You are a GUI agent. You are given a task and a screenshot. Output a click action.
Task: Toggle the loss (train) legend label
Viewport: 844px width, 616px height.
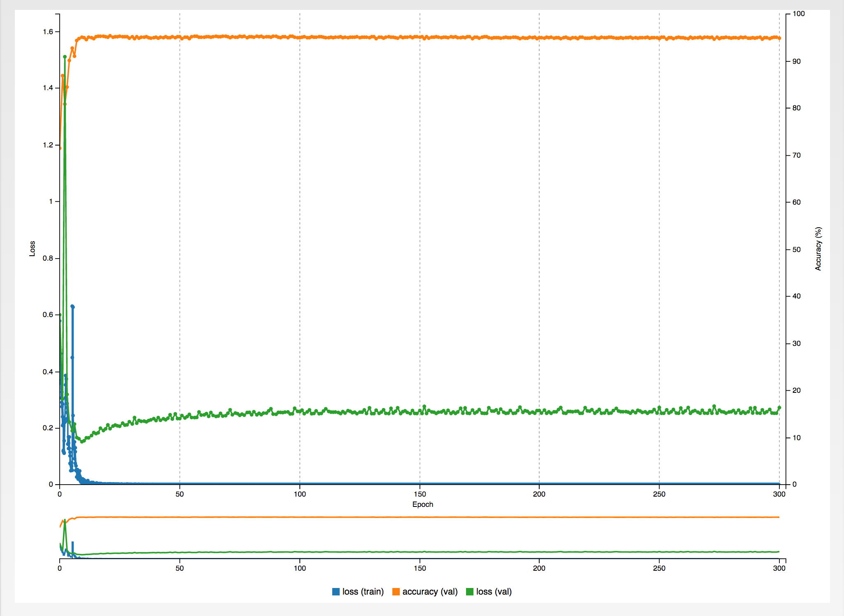[x=363, y=592]
